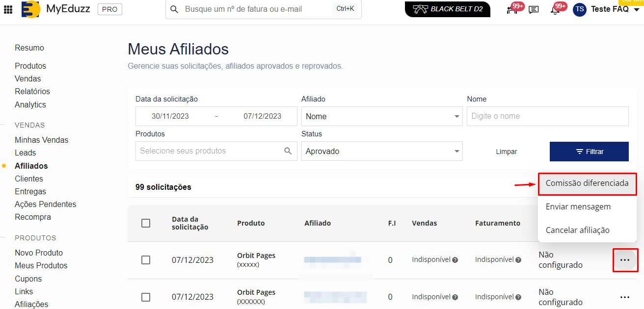Open three-dot menu for second affiliate row
The height and width of the screenshot is (309, 644).
pyautogui.click(x=625, y=297)
